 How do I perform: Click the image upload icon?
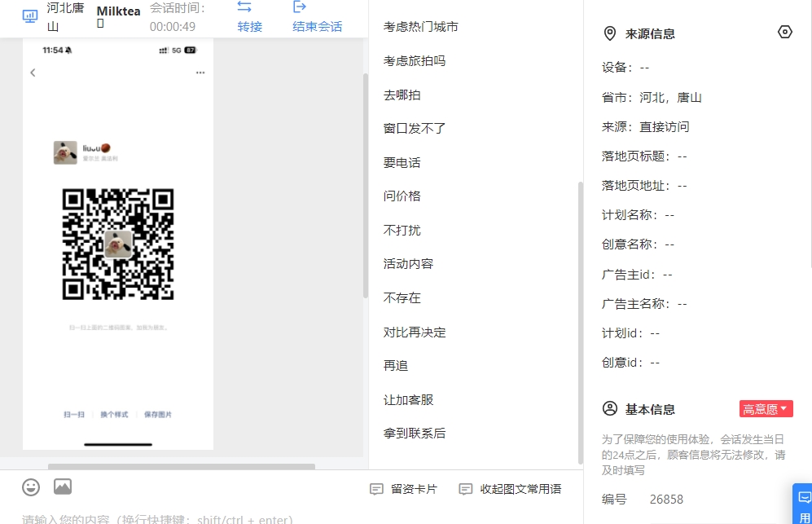pyautogui.click(x=63, y=487)
